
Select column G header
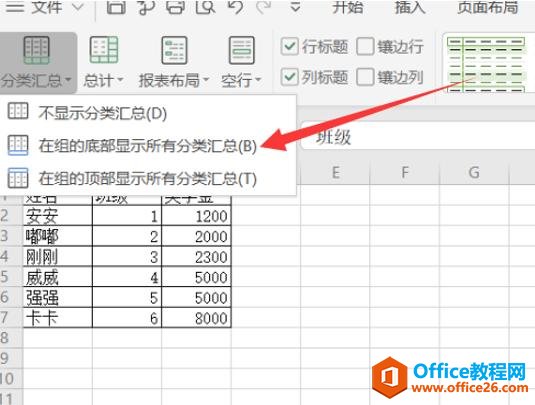point(474,172)
